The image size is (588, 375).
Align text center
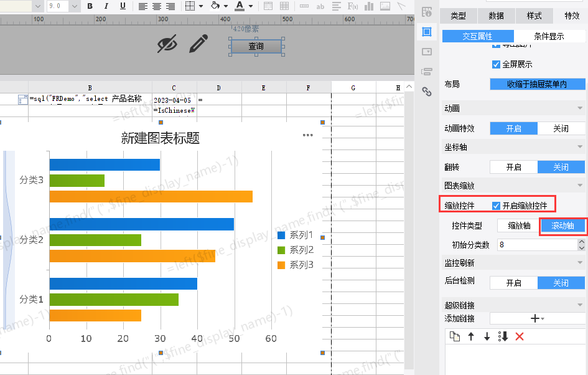157,6
